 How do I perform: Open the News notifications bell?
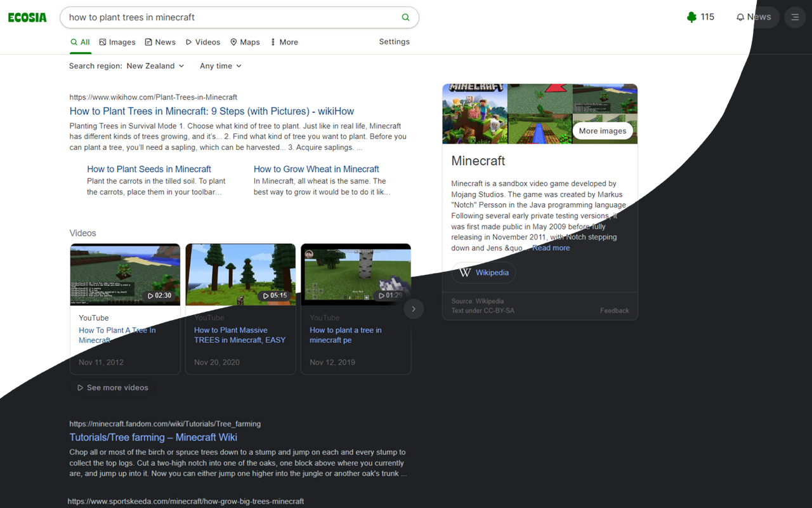click(x=754, y=17)
